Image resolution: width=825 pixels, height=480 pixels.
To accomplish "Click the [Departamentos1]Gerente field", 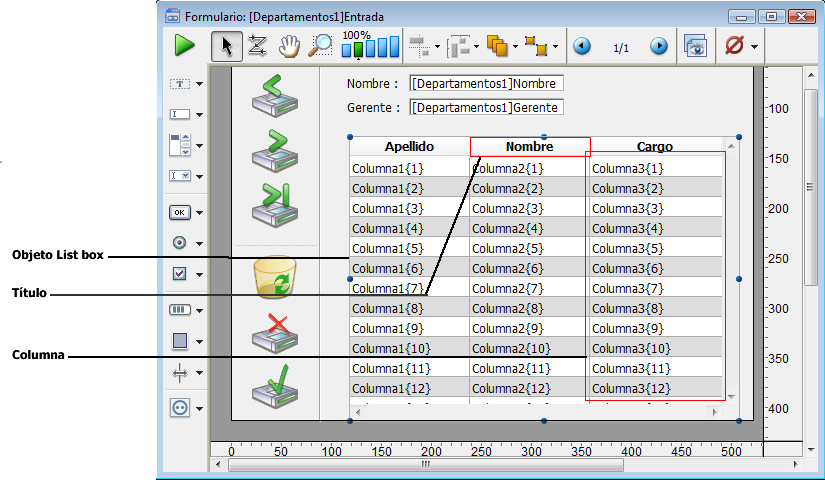I will (486, 107).
